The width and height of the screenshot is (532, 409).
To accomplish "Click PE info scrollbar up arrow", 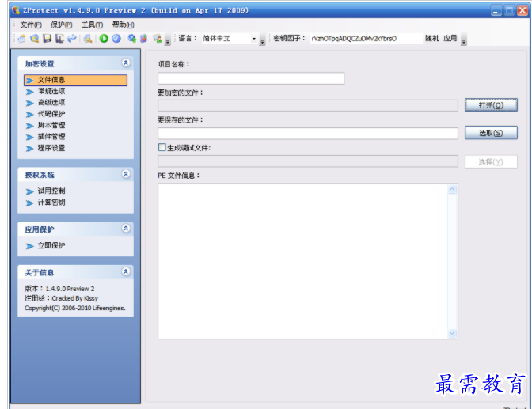I will (x=452, y=189).
